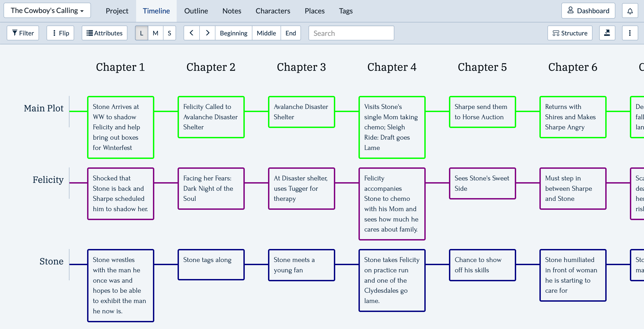
Task: Click the export icon next to Structure
Action: (x=607, y=33)
